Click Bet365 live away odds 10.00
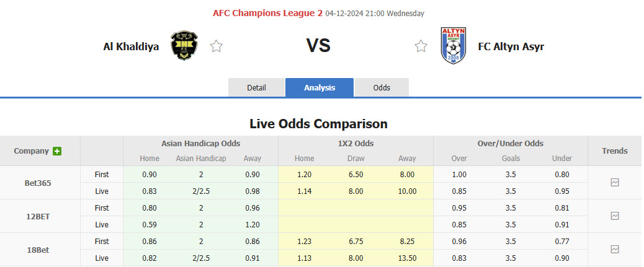Screen dimensions: 644x267 click(x=407, y=191)
